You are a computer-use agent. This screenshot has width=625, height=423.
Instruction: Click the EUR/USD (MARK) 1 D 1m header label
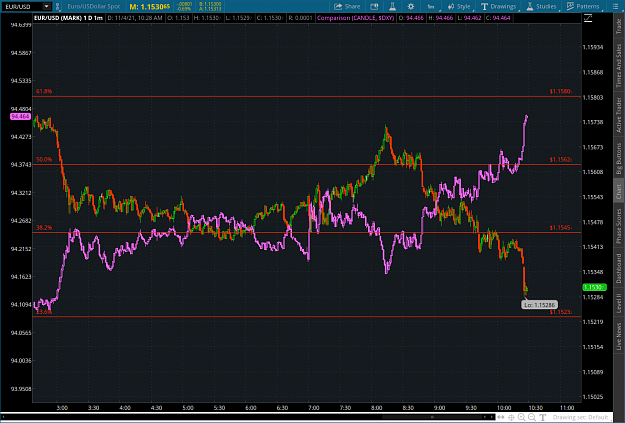coord(68,18)
